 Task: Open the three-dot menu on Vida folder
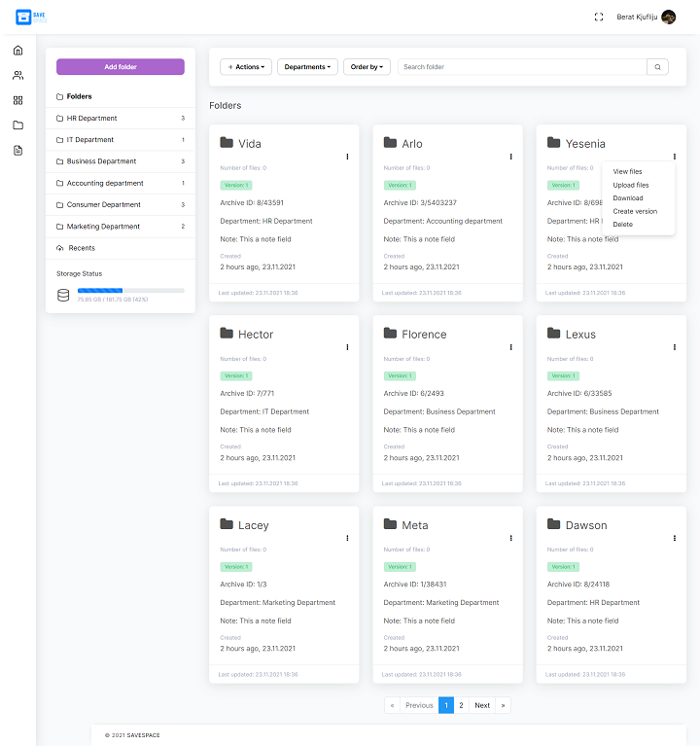[x=347, y=157]
